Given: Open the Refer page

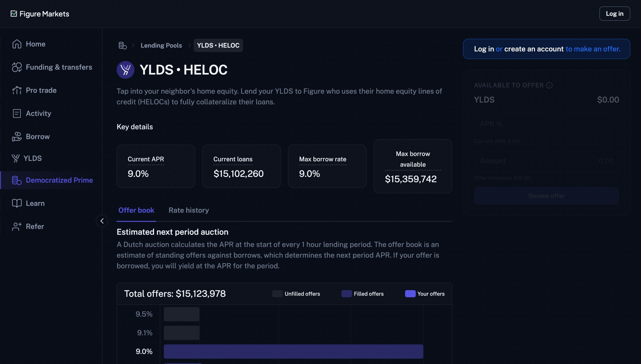Looking at the screenshot, I should click(35, 227).
